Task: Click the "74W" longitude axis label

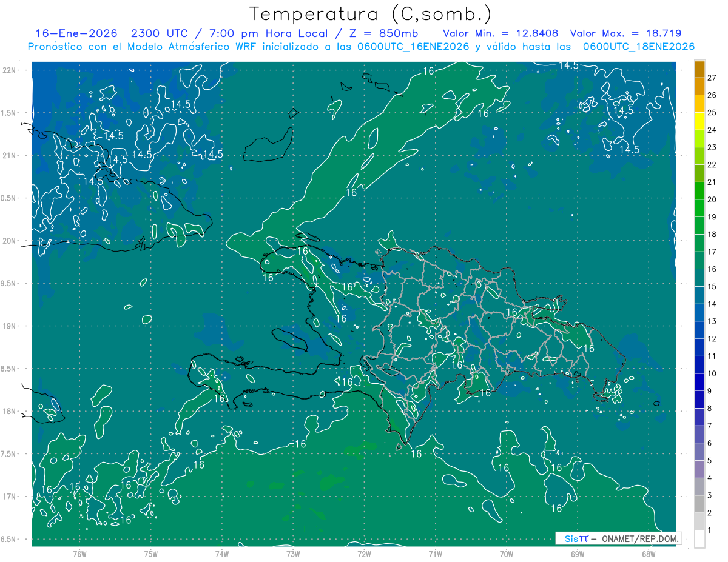Action: [222, 554]
